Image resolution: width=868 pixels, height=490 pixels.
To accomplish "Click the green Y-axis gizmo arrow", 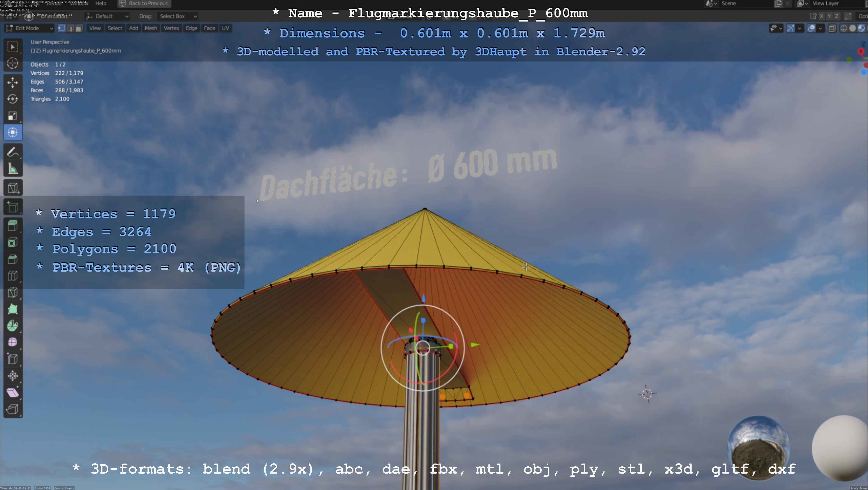I will point(475,345).
